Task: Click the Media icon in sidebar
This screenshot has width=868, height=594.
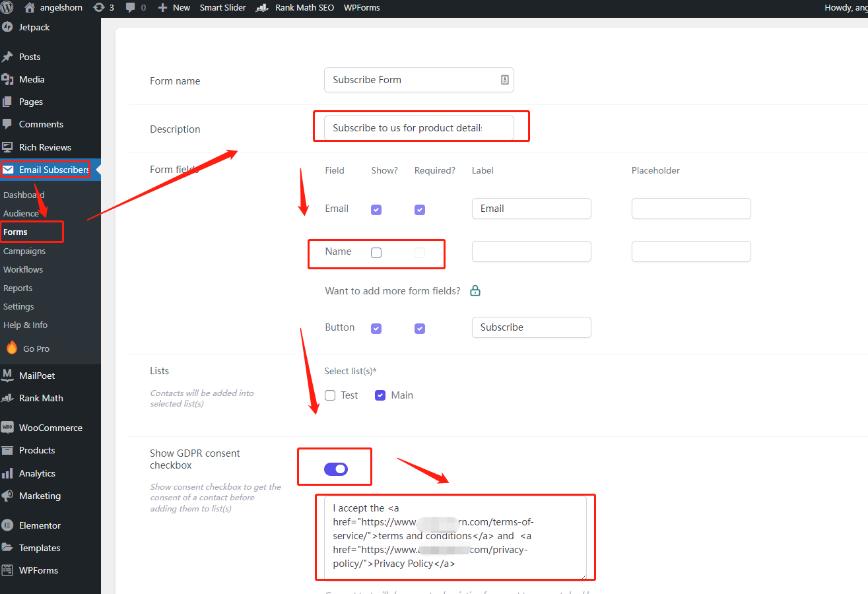Action: (x=7, y=79)
